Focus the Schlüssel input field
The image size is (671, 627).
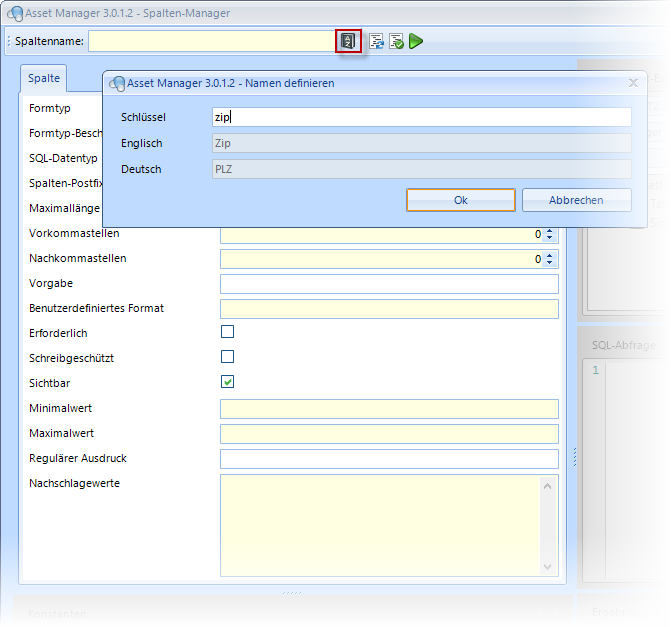[x=422, y=117]
